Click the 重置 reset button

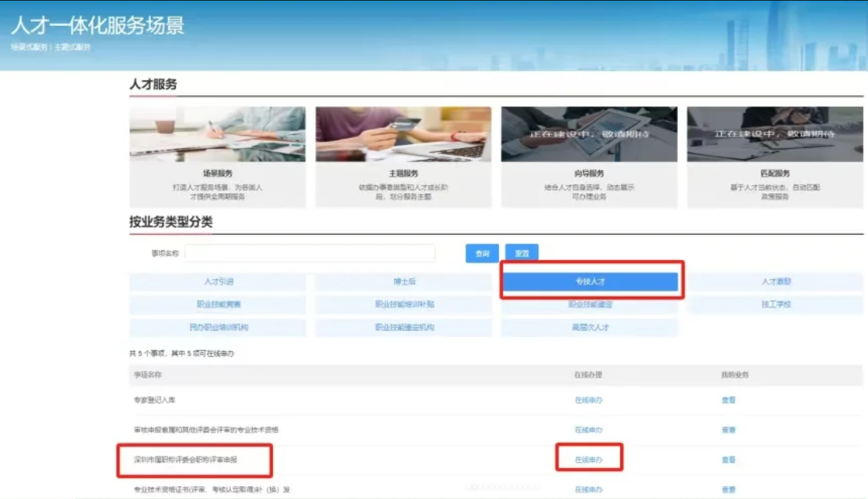coord(522,253)
